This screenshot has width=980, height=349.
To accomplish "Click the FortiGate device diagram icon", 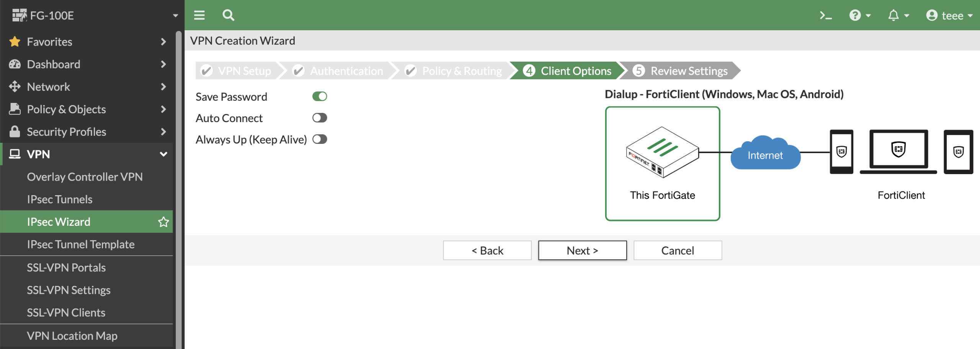I will [x=662, y=152].
